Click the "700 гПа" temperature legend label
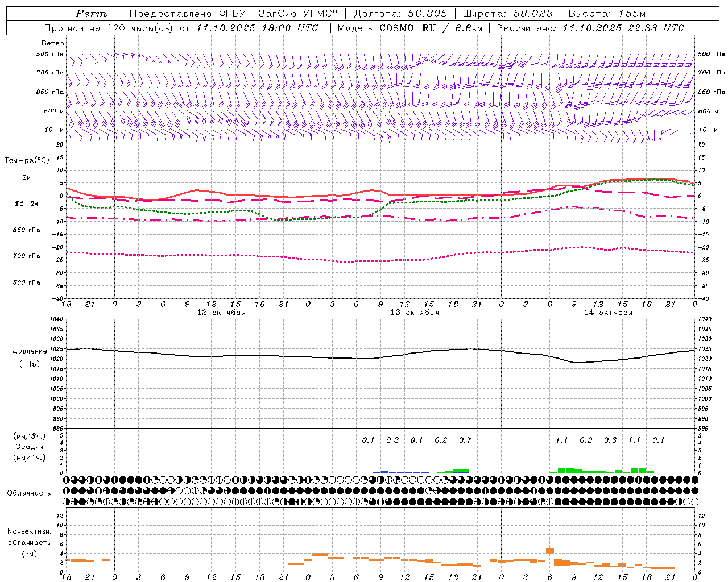The image size is (728, 582). pos(26,256)
